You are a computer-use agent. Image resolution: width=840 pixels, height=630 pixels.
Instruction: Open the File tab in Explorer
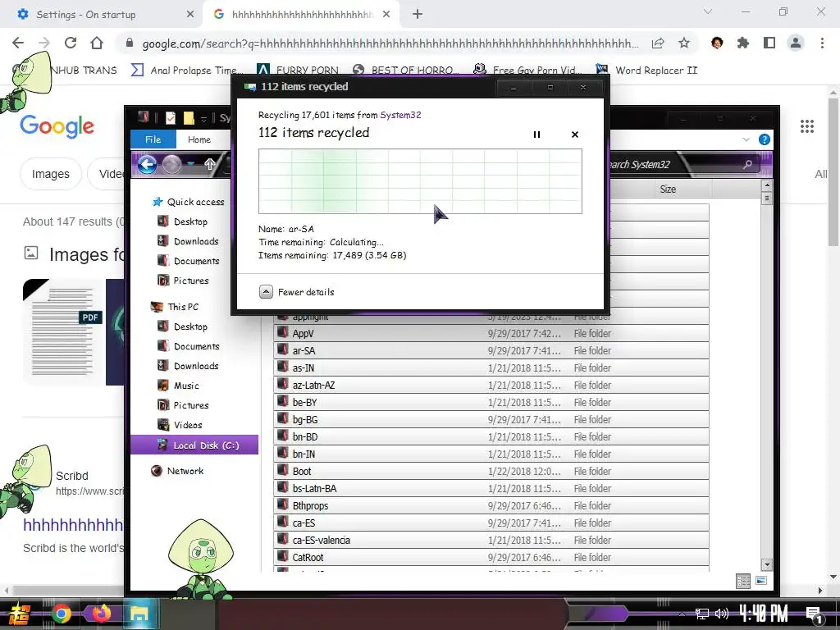[x=153, y=139]
